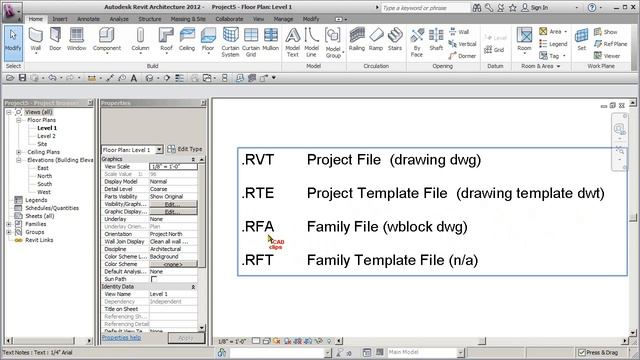Select the Ceiling tool
640x360 pixels.
[187, 40]
